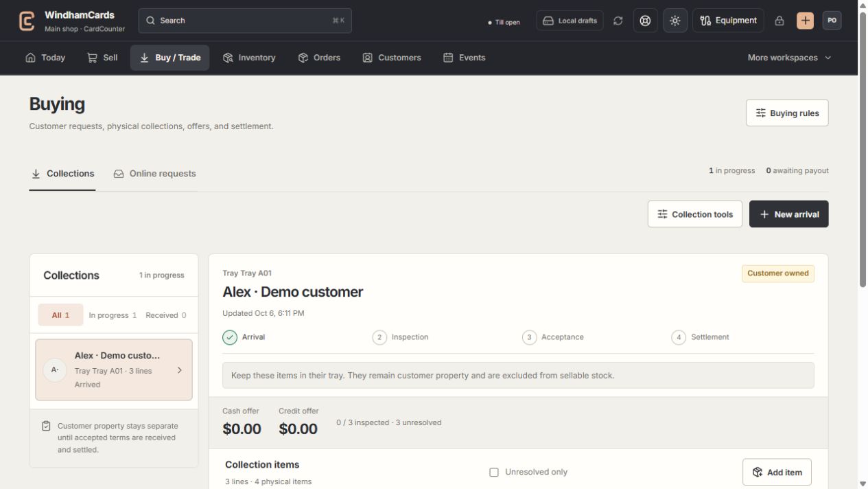The image size is (868, 489).
Task: Click the sync refresh icon
Action: pos(618,21)
